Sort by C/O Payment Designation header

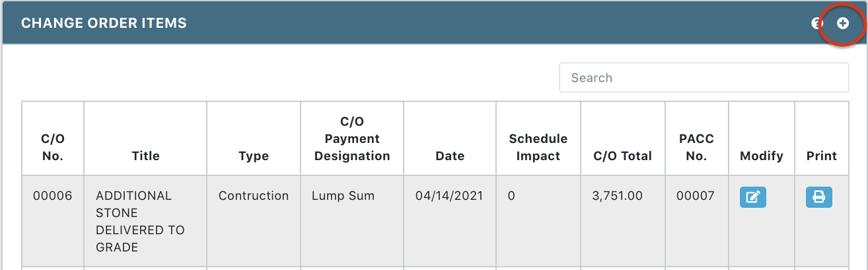(352, 139)
